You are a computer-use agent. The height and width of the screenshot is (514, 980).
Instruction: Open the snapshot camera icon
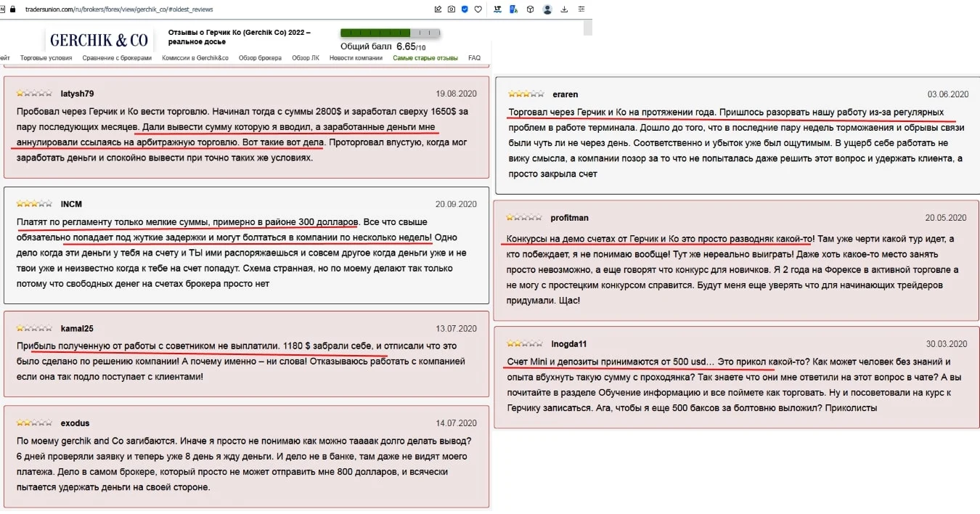451,9
